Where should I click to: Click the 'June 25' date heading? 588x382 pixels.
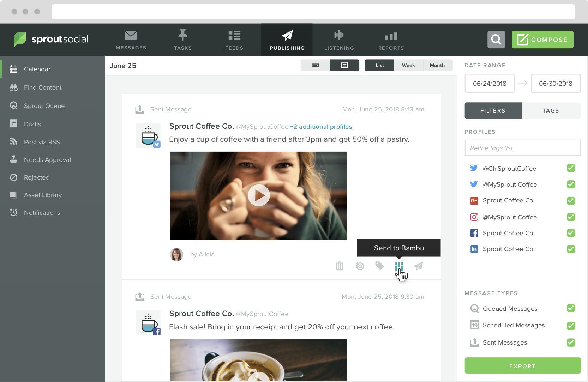coord(123,66)
